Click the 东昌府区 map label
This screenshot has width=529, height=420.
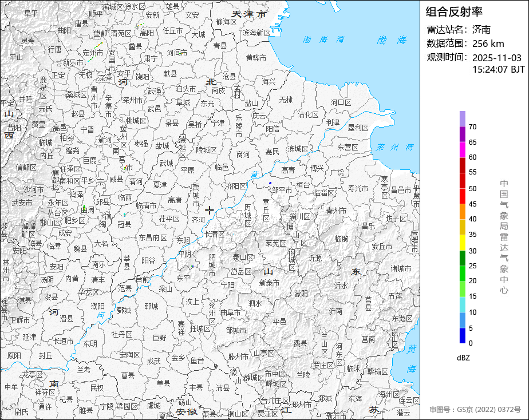[153, 237]
